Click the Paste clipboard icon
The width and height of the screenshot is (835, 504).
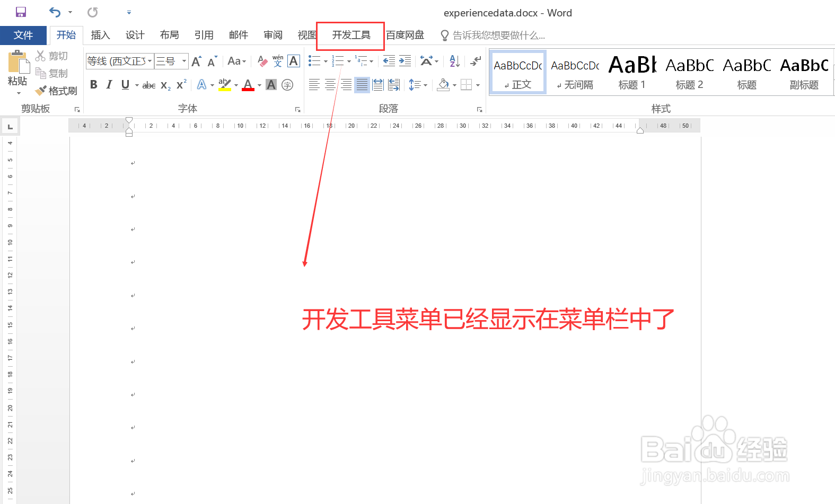tap(18, 61)
